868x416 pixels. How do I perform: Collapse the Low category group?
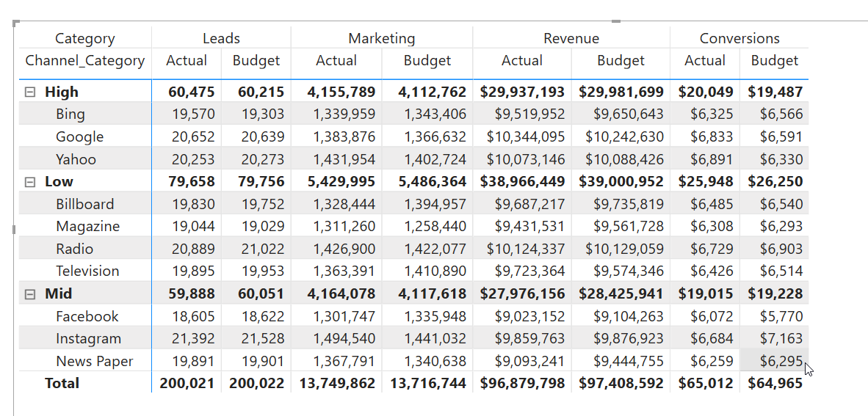[30, 182]
